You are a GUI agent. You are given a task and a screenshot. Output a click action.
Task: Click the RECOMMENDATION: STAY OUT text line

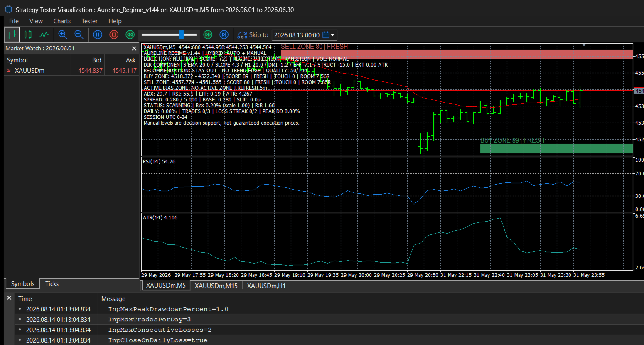click(x=226, y=71)
